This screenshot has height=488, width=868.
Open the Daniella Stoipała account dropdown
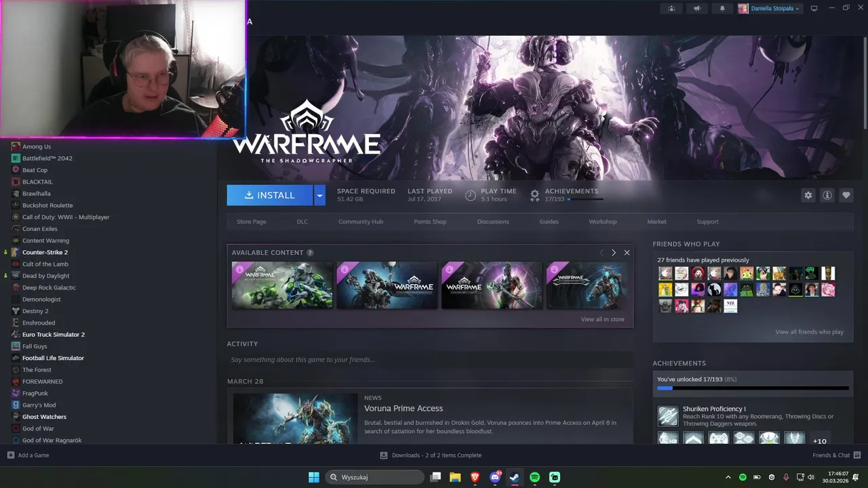coord(769,8)
